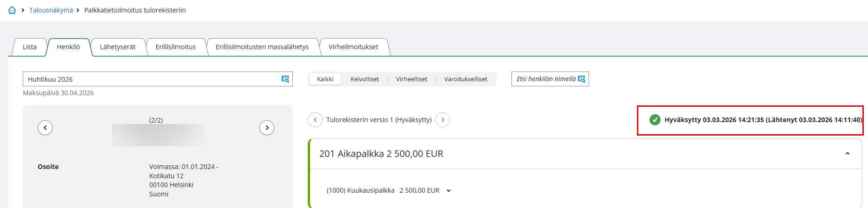Open the Virheilmoitukset tab

(x=353, y=47)
